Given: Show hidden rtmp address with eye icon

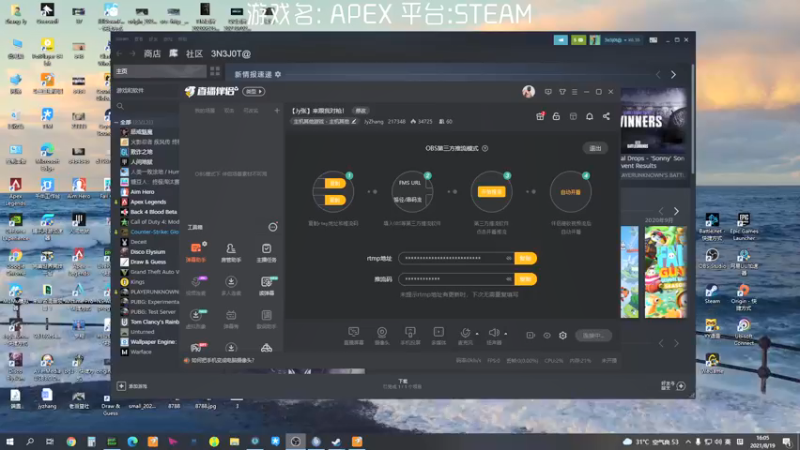Looking at the screenshot, I should click(509, 258).
